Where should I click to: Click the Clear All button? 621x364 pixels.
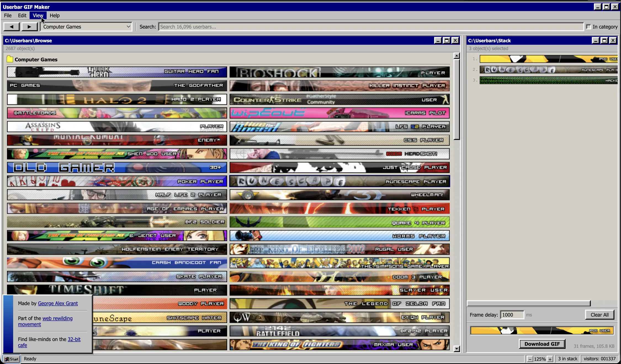coord(599,315)
